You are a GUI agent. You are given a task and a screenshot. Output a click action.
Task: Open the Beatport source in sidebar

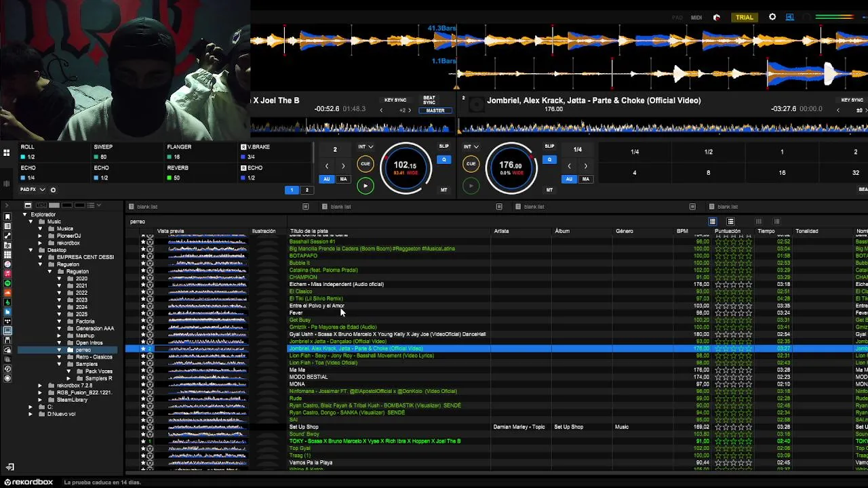[7, 302]
